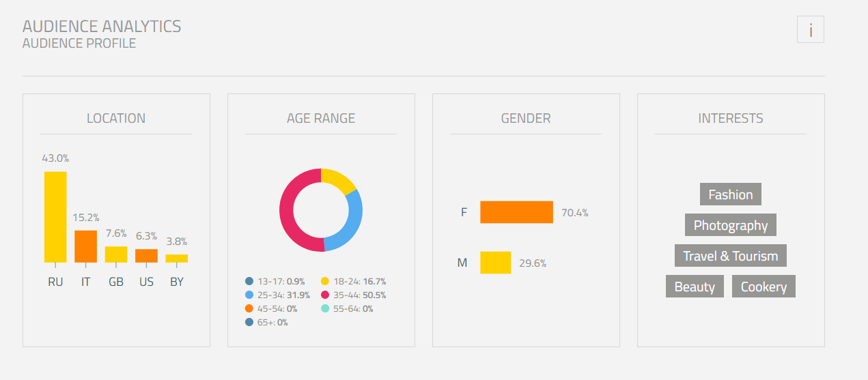
Task: Toggle the 55-64 age legend dot
Action: (325, 308)
